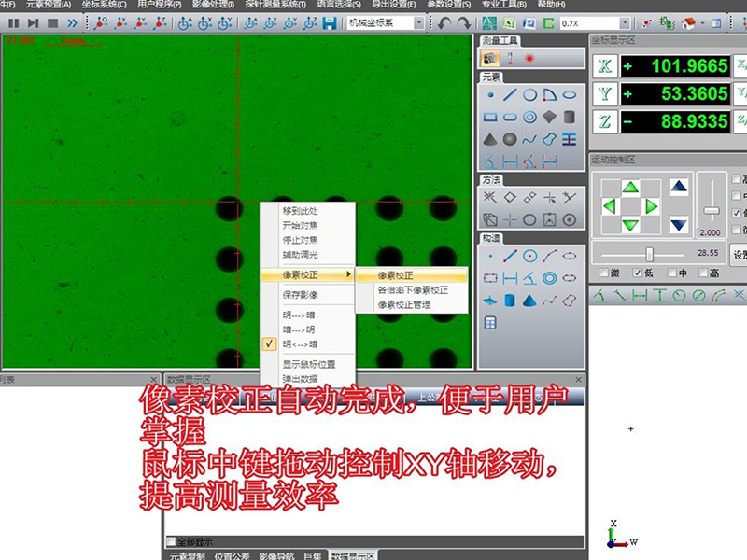Click the blue floppy disk save icon
This screenshot has height=560, width=747.
[x=330, y=22]
